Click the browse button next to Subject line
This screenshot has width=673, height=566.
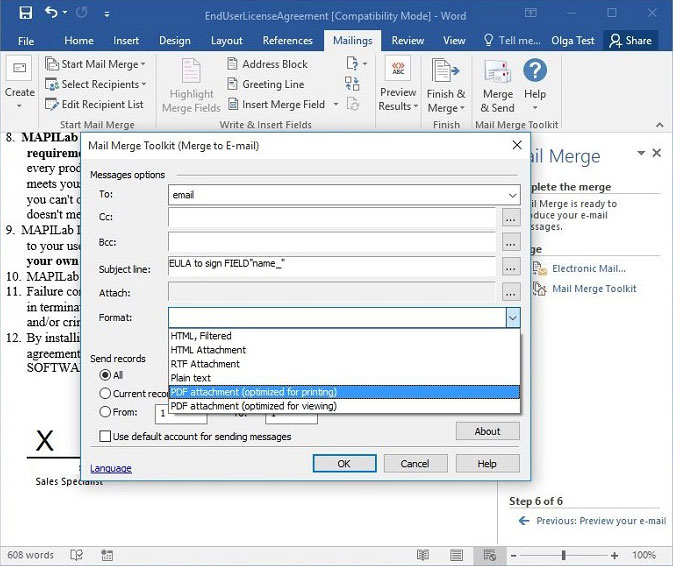click(511, 267)
